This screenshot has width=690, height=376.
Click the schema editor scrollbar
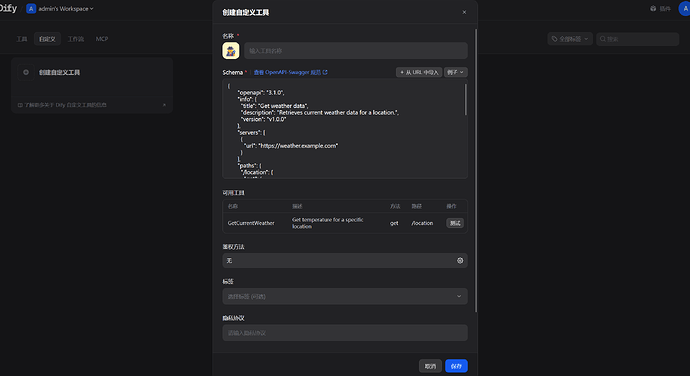(465, 100)
